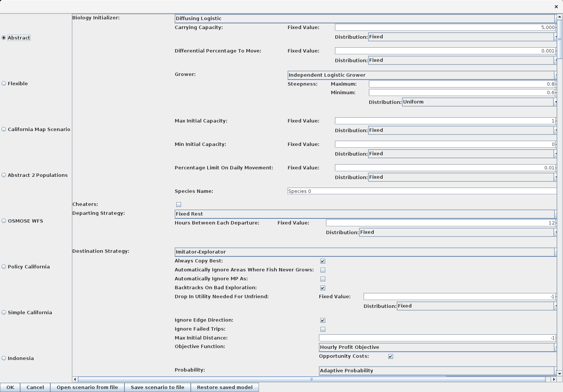
Task: Open the Objective Function dropdown
Action: click(438, 347)
